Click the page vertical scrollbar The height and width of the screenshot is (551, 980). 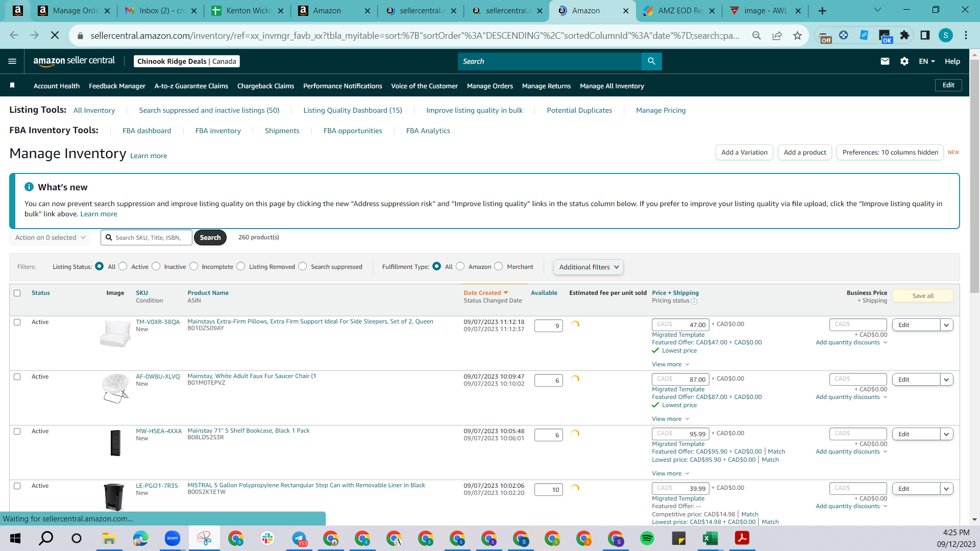pos(974,176)
